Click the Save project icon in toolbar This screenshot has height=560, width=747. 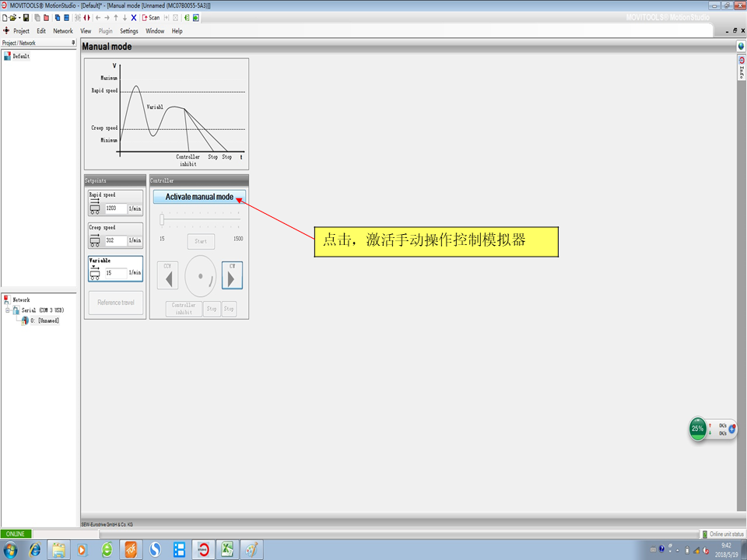(26, 17)
